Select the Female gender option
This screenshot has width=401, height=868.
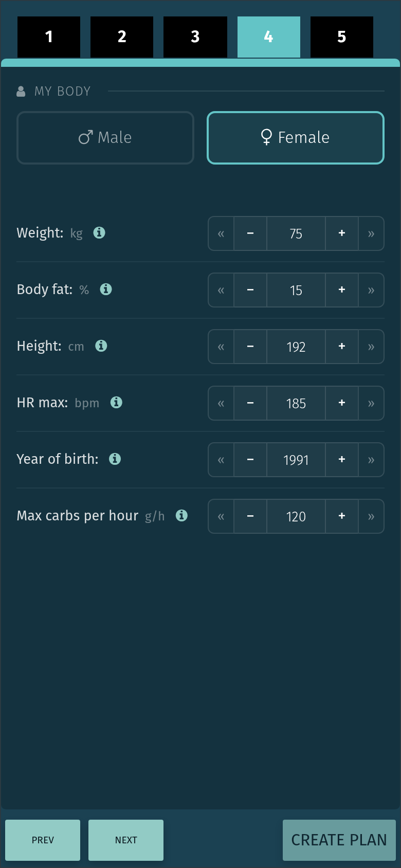tap(296, 138)
